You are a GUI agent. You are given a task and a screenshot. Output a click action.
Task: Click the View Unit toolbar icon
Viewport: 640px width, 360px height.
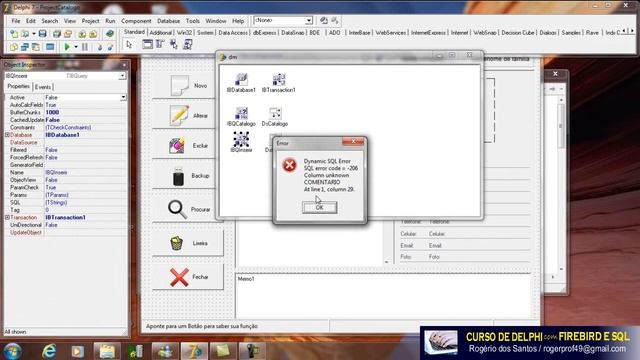pos(14,47)
